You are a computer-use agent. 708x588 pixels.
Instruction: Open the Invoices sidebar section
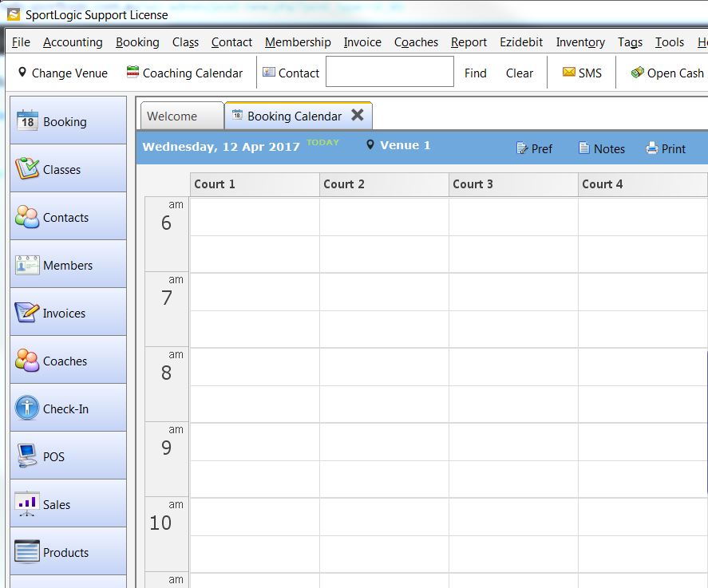tap(68, 312)
